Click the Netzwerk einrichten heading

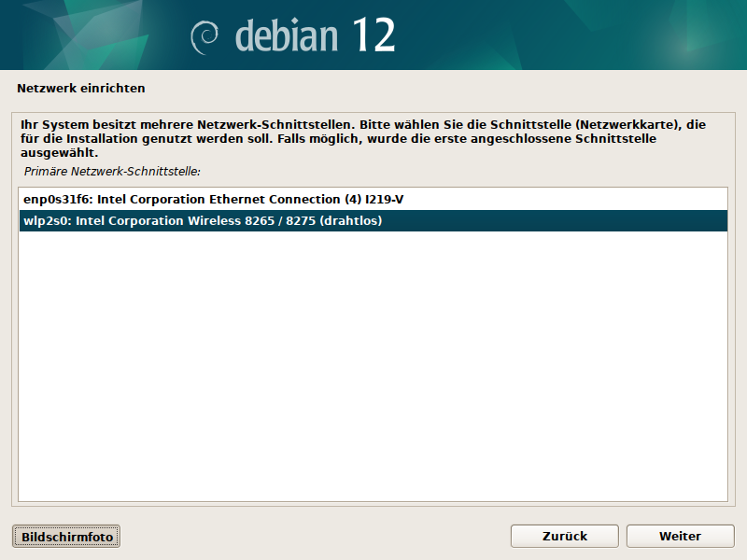tap(81, 89)
